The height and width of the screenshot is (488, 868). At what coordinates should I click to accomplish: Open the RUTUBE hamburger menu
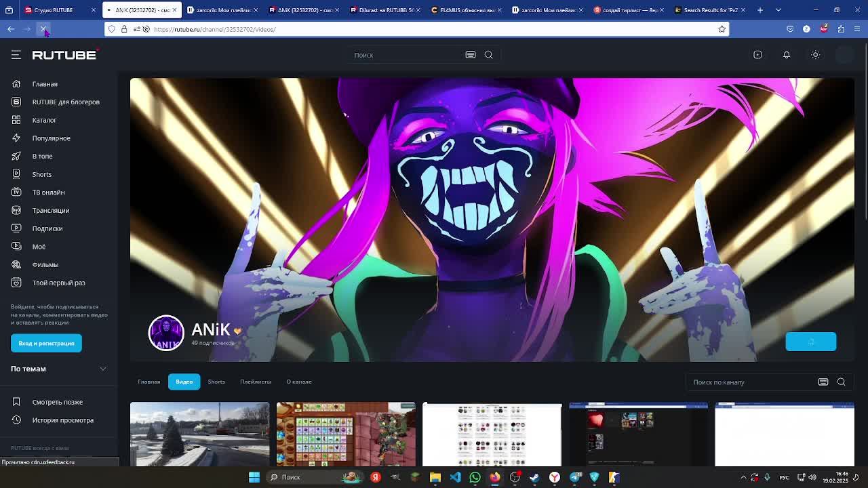point(16,55)
